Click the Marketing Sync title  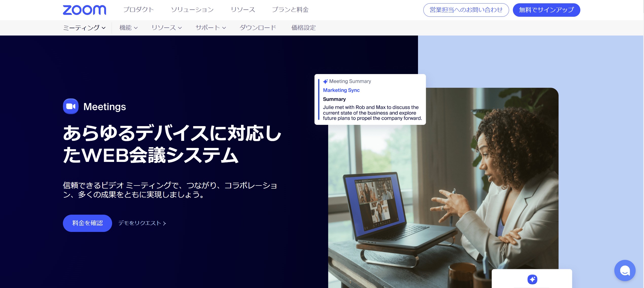(341, 90)
